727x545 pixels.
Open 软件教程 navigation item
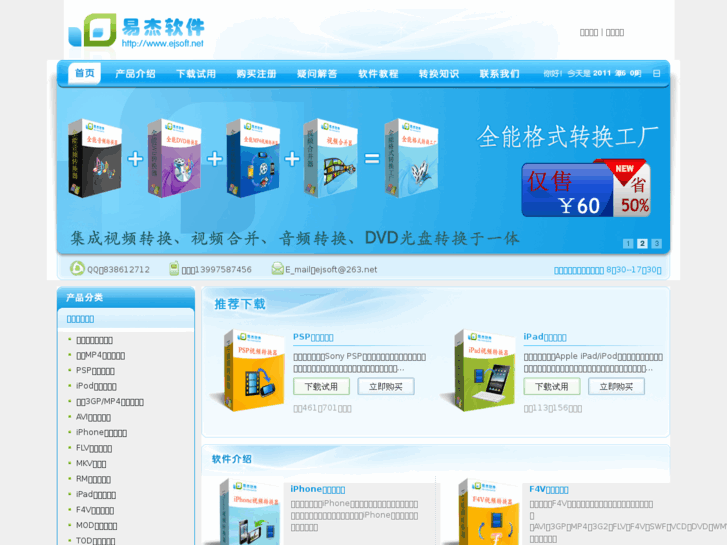tap(378, 74)
